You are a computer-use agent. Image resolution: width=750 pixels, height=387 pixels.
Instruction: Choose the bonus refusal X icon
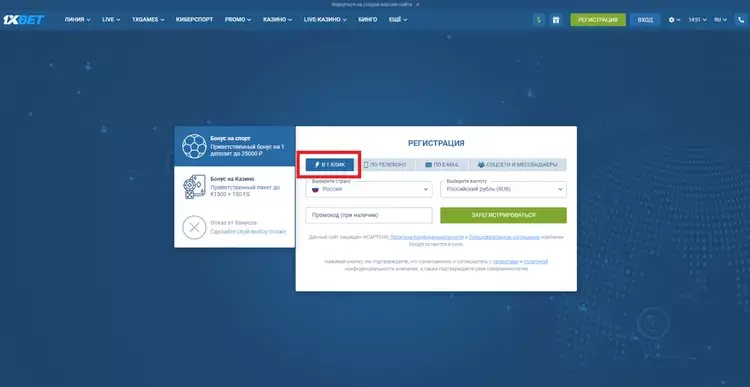click(x=194, y=227)
